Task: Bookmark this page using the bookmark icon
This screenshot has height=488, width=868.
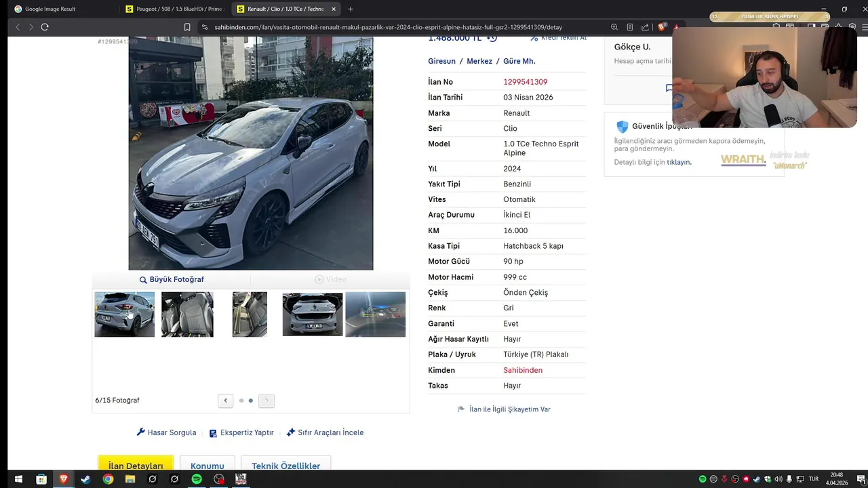Action: pos(187,27)
